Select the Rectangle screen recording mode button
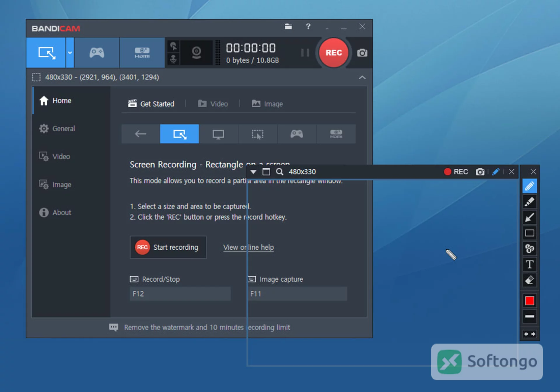560x392 pixels. pos(46,53)
